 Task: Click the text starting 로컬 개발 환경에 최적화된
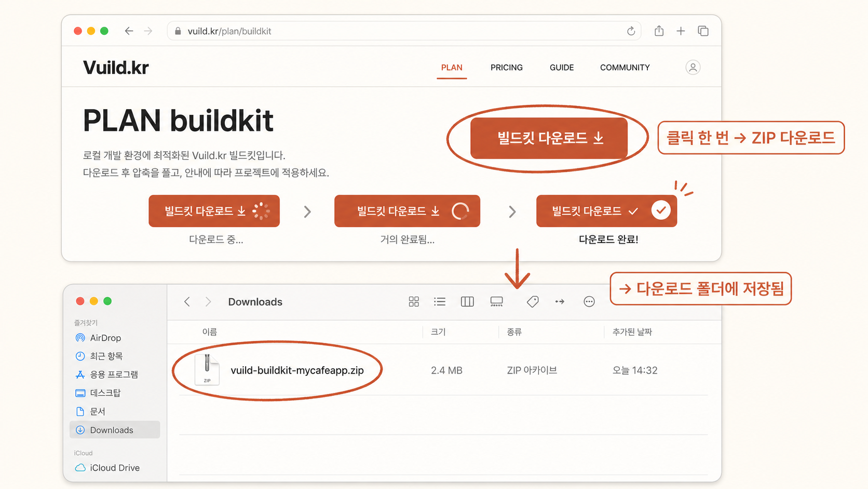tap(184, 155)
